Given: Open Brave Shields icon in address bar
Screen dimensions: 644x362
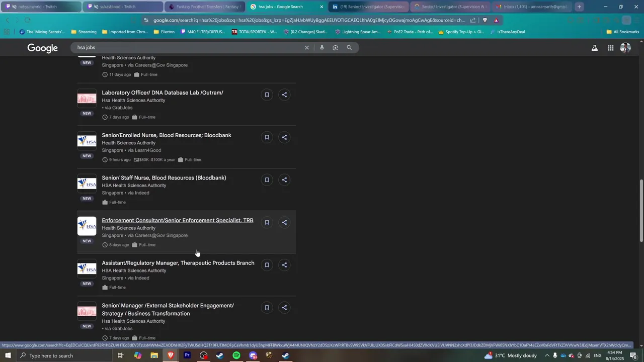Looking at the screenshot, I should point(485,20).
